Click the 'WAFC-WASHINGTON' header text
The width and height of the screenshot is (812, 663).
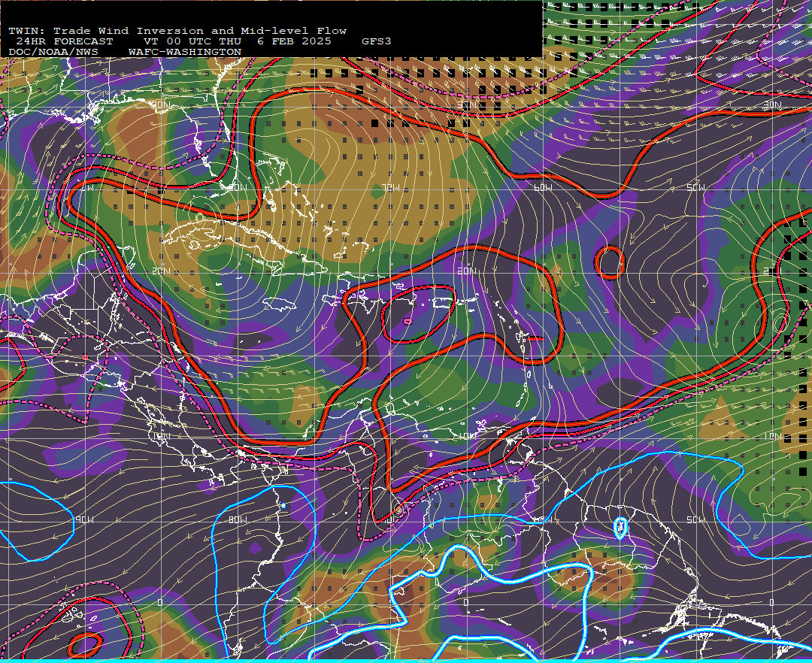[185, 53]
